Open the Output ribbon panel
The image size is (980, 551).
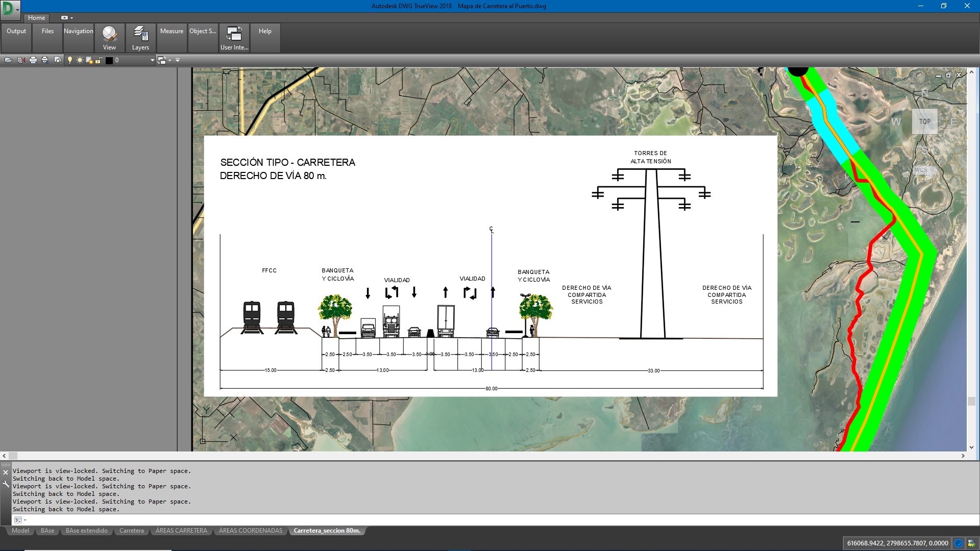(16, 38)
